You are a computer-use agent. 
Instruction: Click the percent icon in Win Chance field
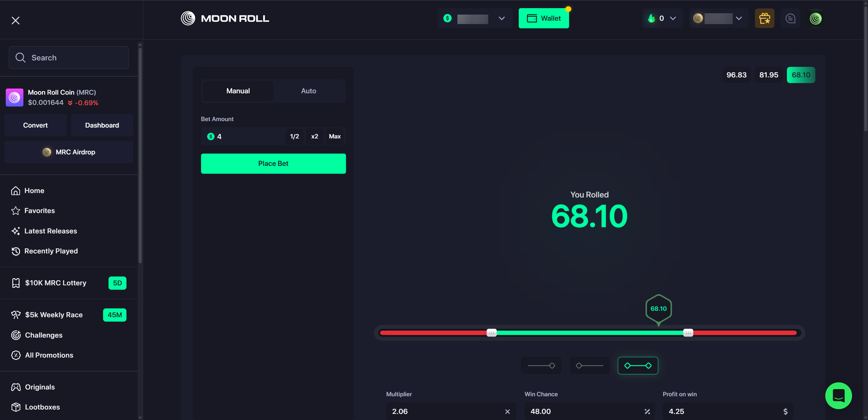tap(647, 412)
